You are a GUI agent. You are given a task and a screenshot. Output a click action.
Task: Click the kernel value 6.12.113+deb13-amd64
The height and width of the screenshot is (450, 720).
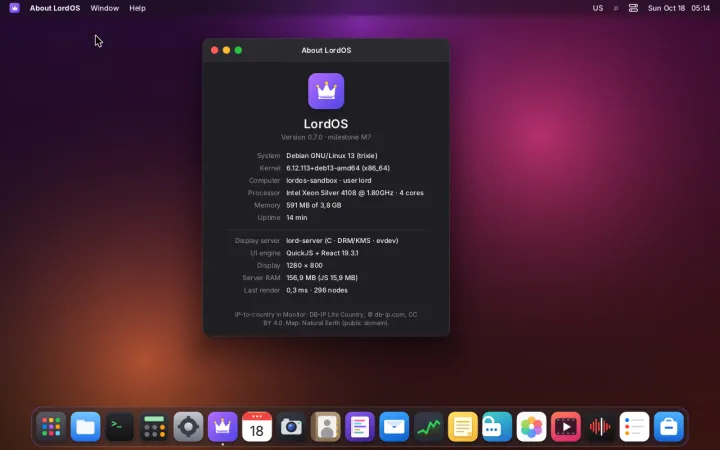click(338, 168)
